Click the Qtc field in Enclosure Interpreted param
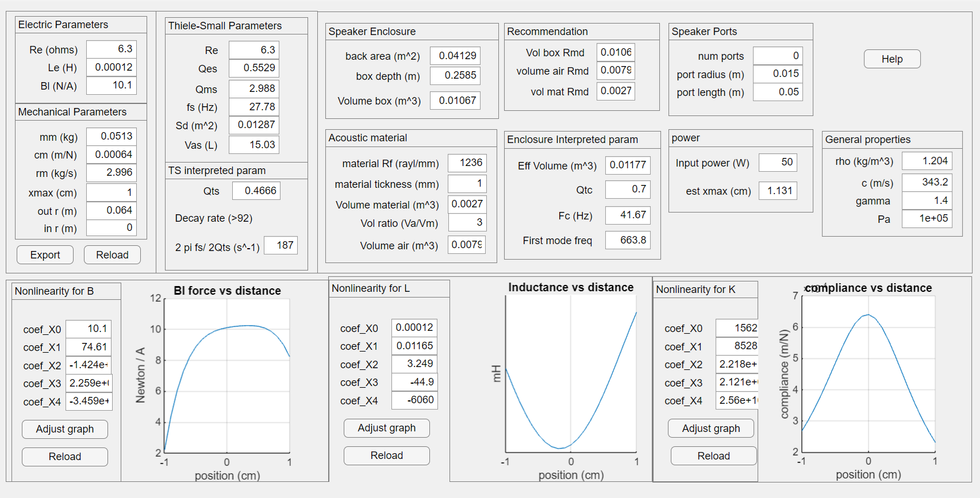Image resolution: width=980 pixels, height=498 pixels. [627, 190]
